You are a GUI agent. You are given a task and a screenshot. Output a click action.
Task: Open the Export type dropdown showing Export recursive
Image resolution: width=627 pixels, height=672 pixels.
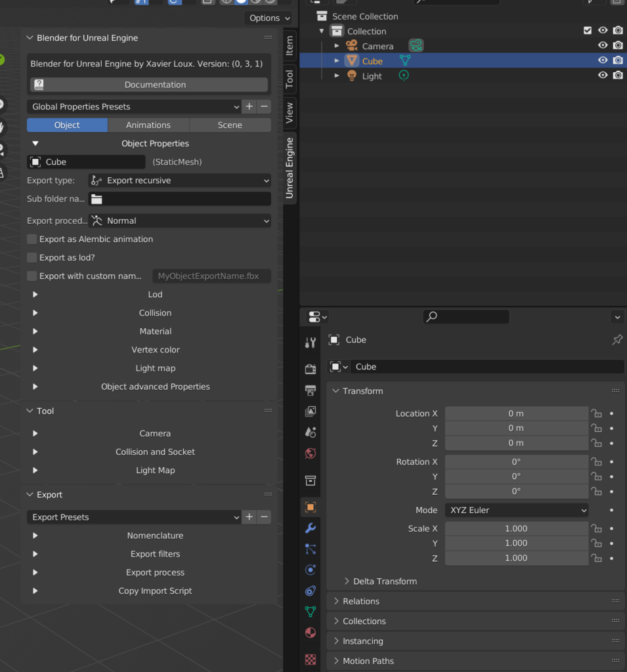pos(180,180)
